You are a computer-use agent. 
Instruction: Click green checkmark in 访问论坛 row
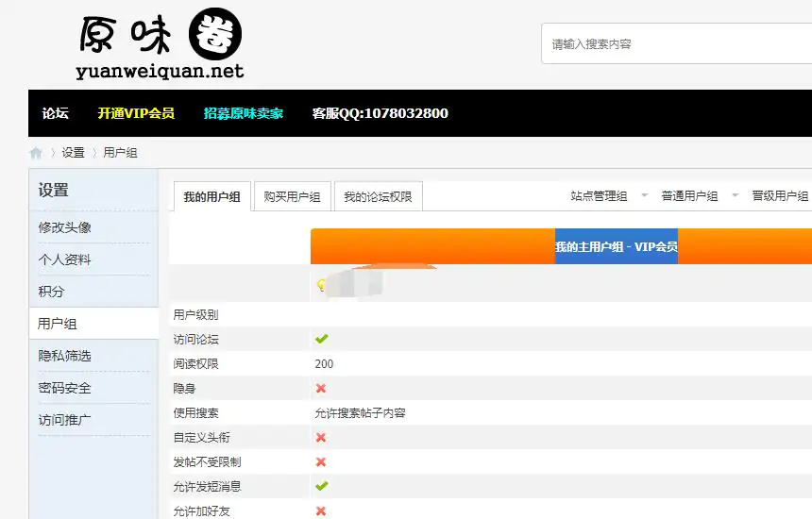(322, 339)
